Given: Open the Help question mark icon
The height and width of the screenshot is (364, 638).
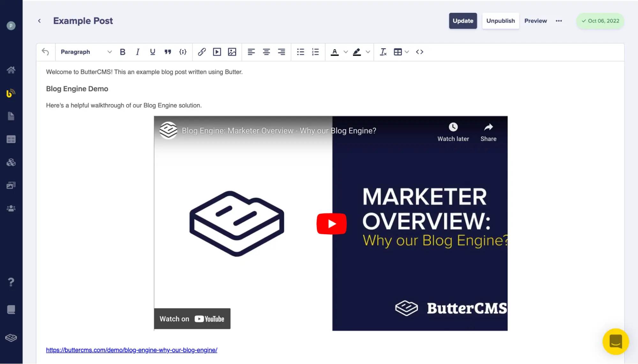Looking at the screenshot, I should click(11, 282).
